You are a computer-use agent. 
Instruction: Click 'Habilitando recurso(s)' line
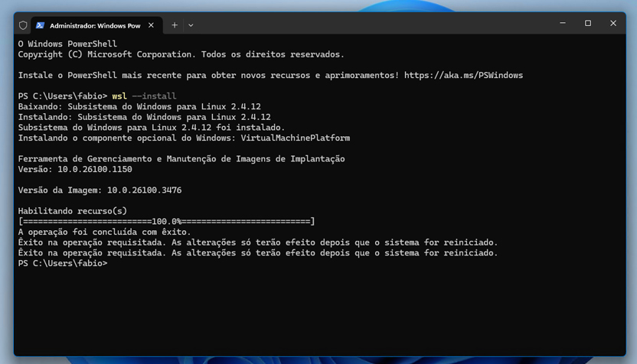click(73, 211)
